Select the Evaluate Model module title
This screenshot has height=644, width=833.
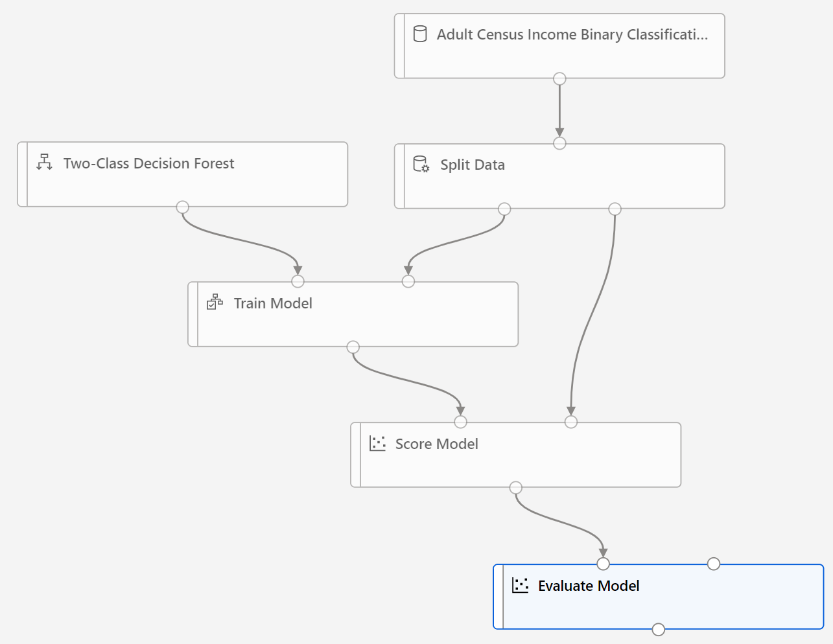[589, 586]
